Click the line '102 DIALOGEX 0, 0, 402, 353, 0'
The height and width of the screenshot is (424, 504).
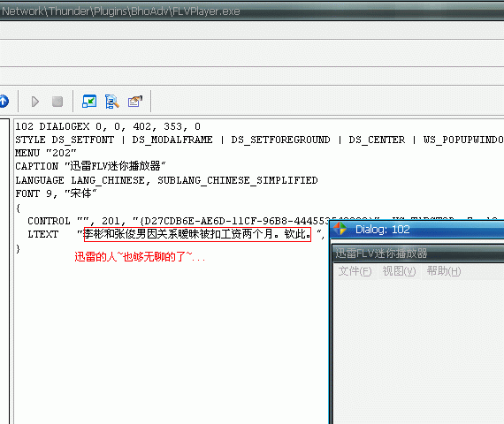tap(108, 126)
